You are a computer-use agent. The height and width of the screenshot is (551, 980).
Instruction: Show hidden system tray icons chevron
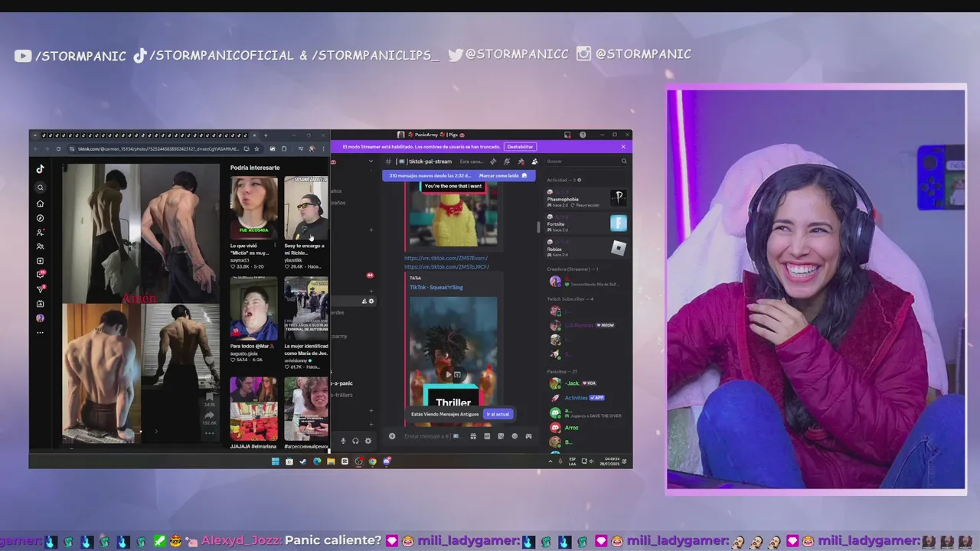550,461
